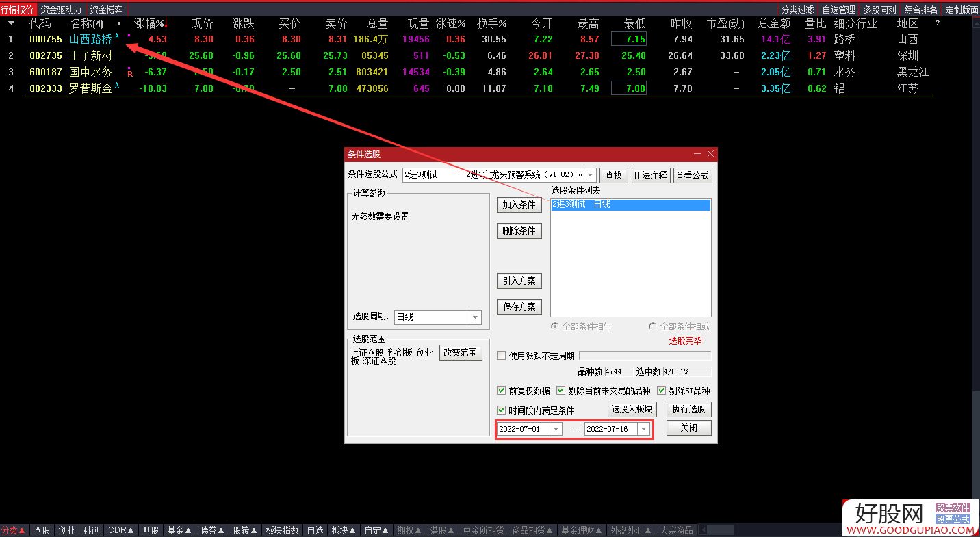Minimize the 条件选股 dialog
This screenshot has height=537, width=980.
(x=697, y=154)
